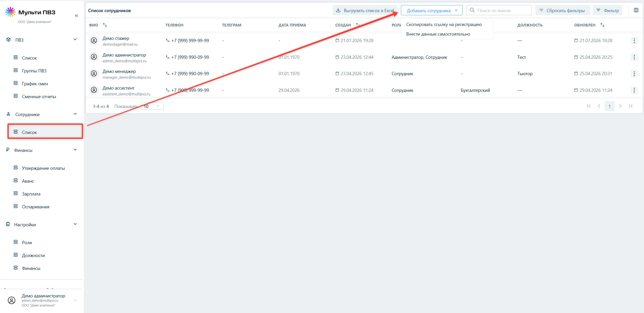Open the Аванс page
Viewport: 644px width, 313px height.
(28, 181)
